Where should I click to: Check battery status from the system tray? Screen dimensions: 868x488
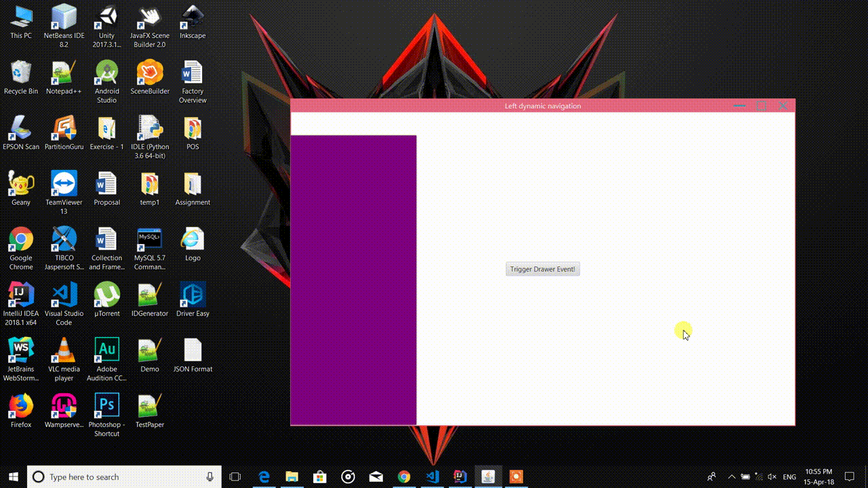[745, 477]
